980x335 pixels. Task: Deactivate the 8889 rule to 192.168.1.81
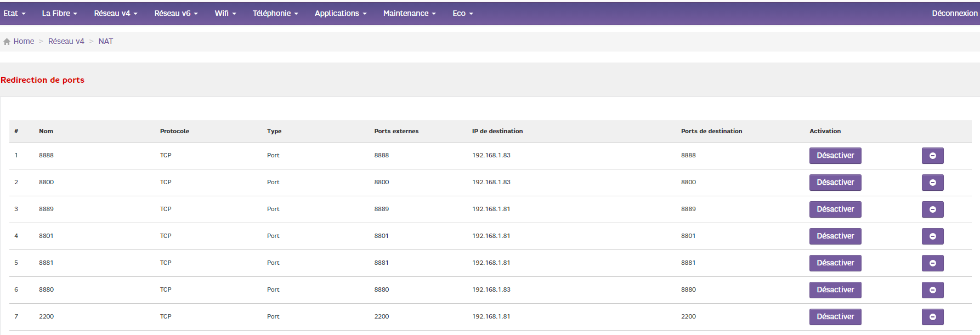pyautogui.click(x=835, y=209)
